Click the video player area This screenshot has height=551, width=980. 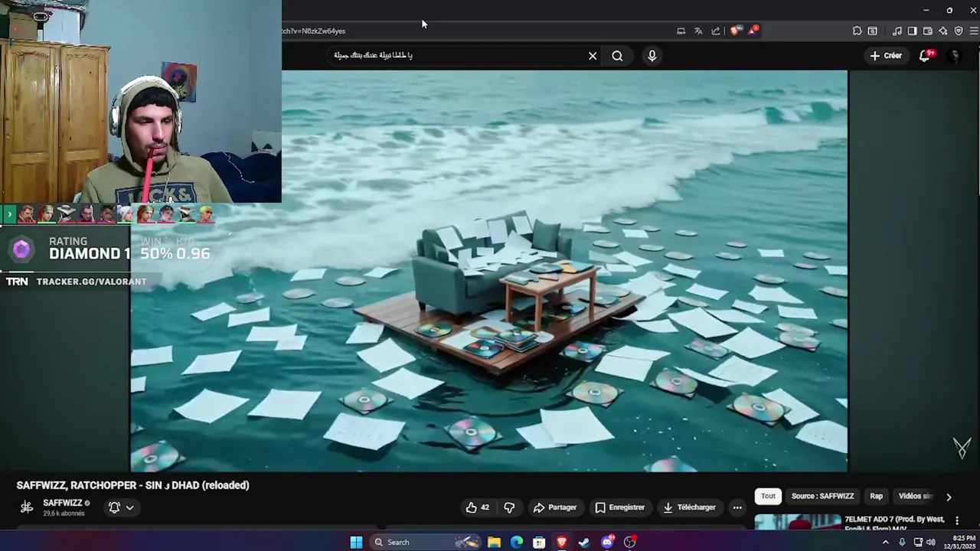[488, 271]
